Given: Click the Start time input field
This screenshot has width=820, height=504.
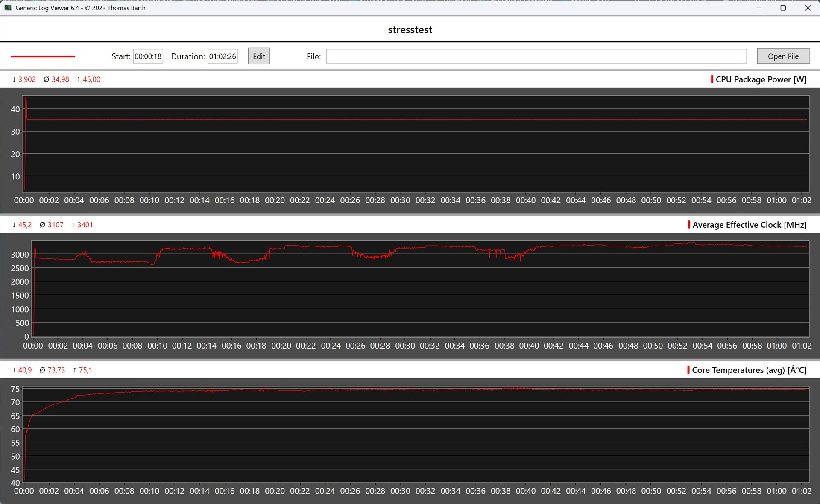Looking at the screenshot, I should (x=148, y=56).
